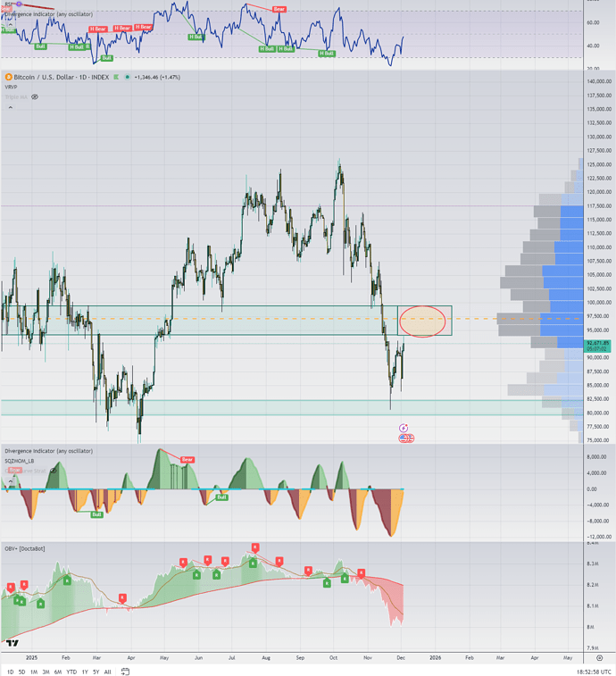Screen dimensions: 616x676
Task: Select the 3M time range
Action: [x=46, y=671]
